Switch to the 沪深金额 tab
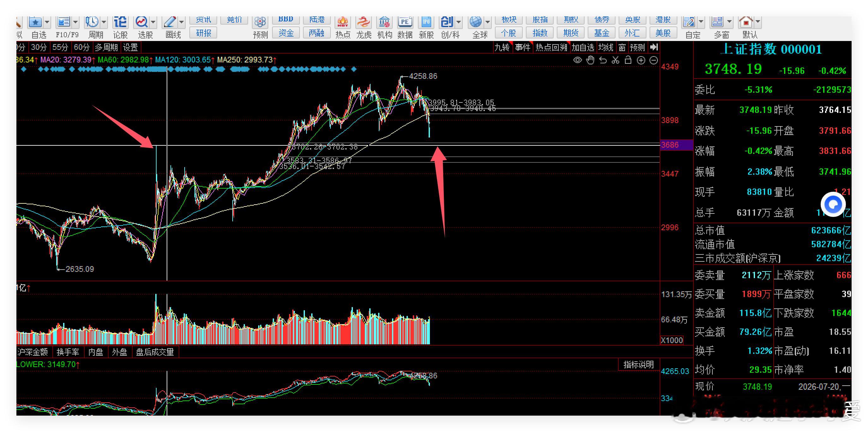This screenshot has width=868, height=432. (33, 352)
